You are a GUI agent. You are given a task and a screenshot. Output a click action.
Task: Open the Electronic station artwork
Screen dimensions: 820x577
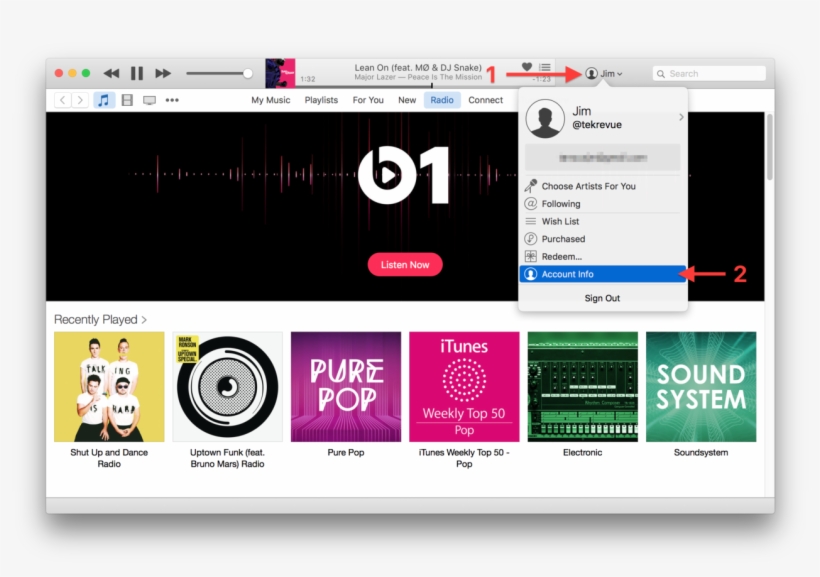[583, 387]
